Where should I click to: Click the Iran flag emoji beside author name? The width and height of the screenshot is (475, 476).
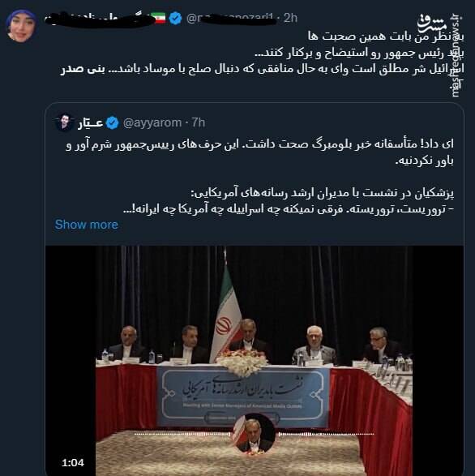(158, 18)
